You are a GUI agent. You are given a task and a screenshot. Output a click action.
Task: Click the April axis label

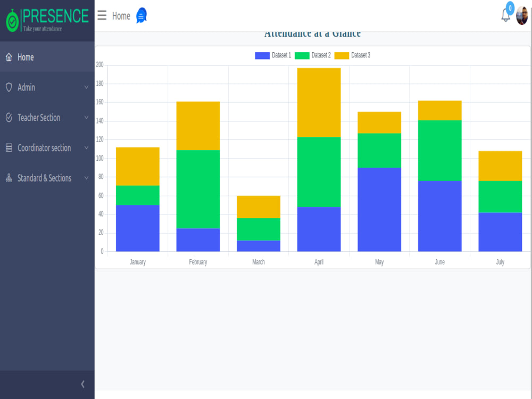[x=319, y=262]
